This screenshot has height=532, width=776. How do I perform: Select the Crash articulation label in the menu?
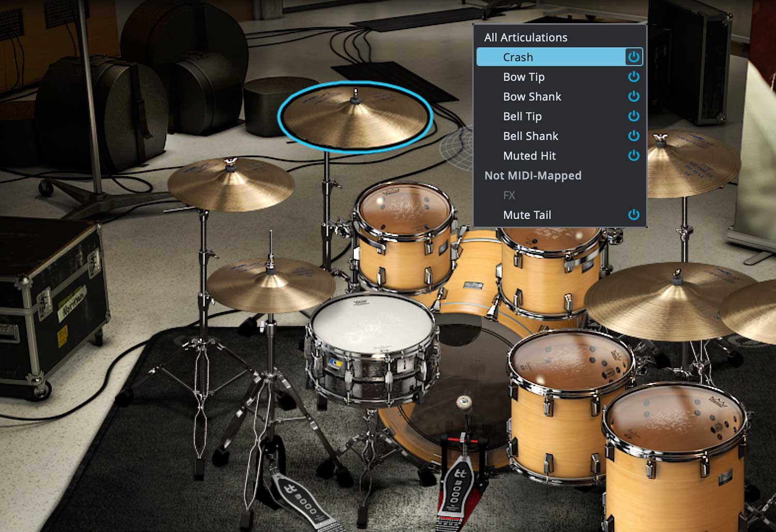coord(518,57)
